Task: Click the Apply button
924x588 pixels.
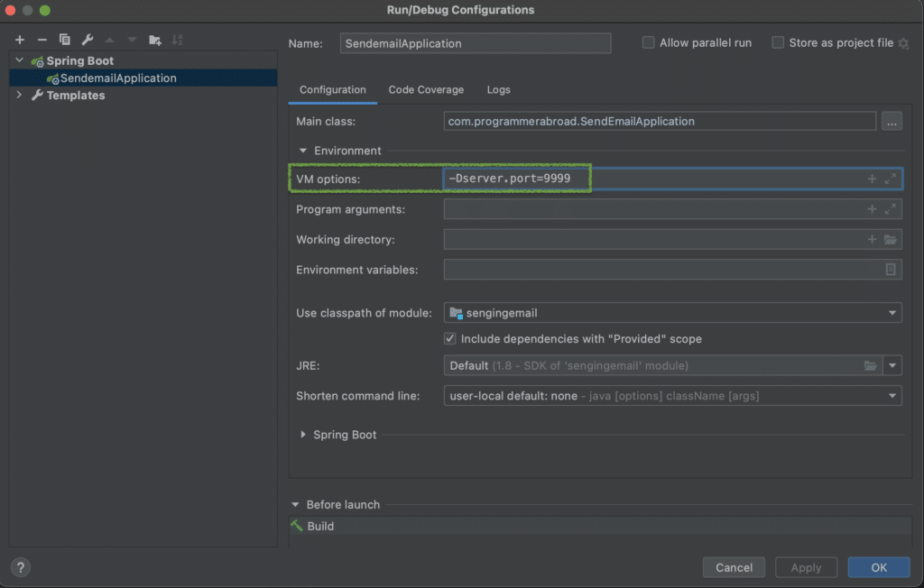Action: (806, 567)
